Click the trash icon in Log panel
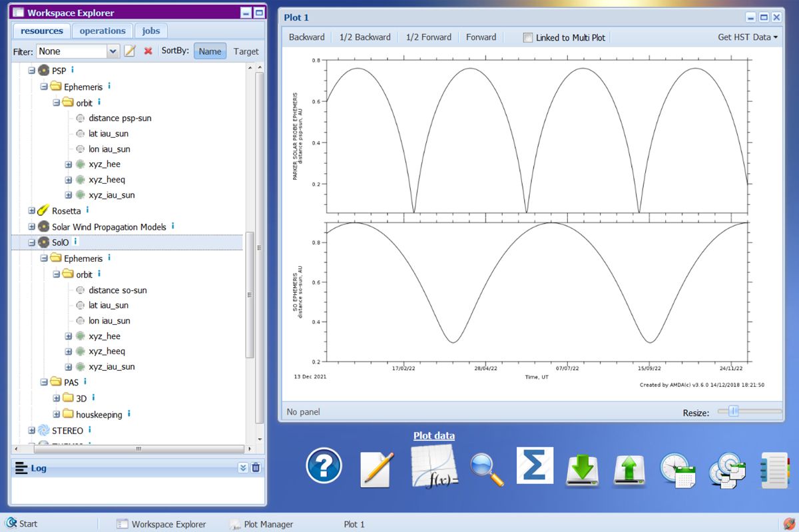 pos(256,468)
